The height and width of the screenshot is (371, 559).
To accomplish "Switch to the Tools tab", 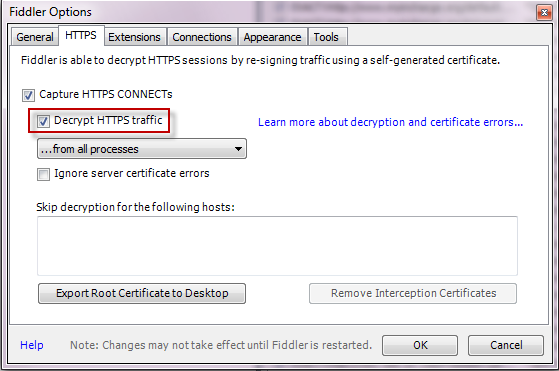I will point(326,37).
